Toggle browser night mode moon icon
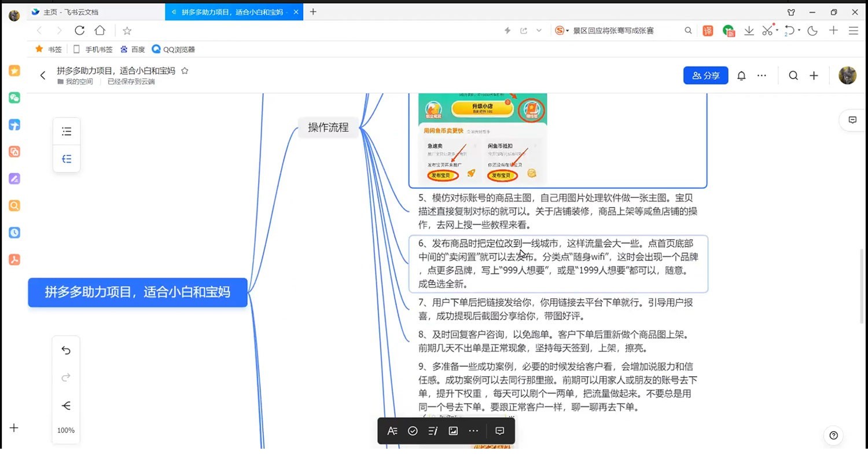Image resolution: width=868 pixels, height=462 pixels. pos(812,31)
